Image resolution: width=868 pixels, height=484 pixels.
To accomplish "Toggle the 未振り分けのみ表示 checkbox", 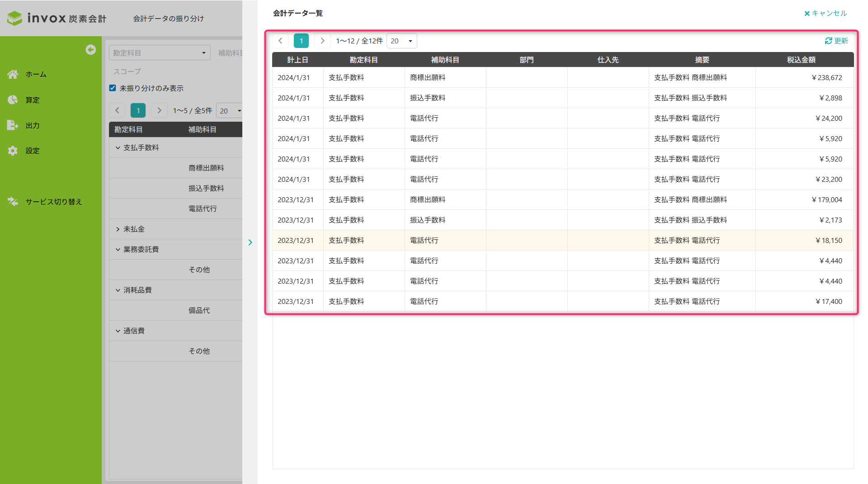I will click(x=113, y=88).
